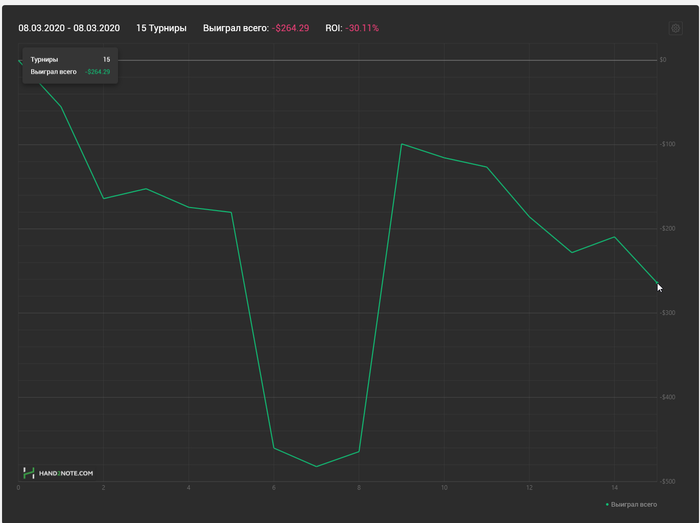Toggle the 'Выиграл всего' legend entry
The image size is (700, 523).
(x=631, y=505)
